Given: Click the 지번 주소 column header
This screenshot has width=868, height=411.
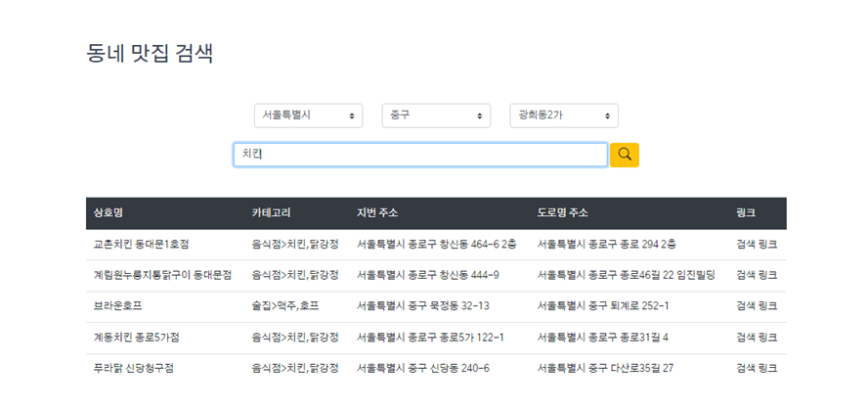Looking at the screenshot, I should 377,213.
